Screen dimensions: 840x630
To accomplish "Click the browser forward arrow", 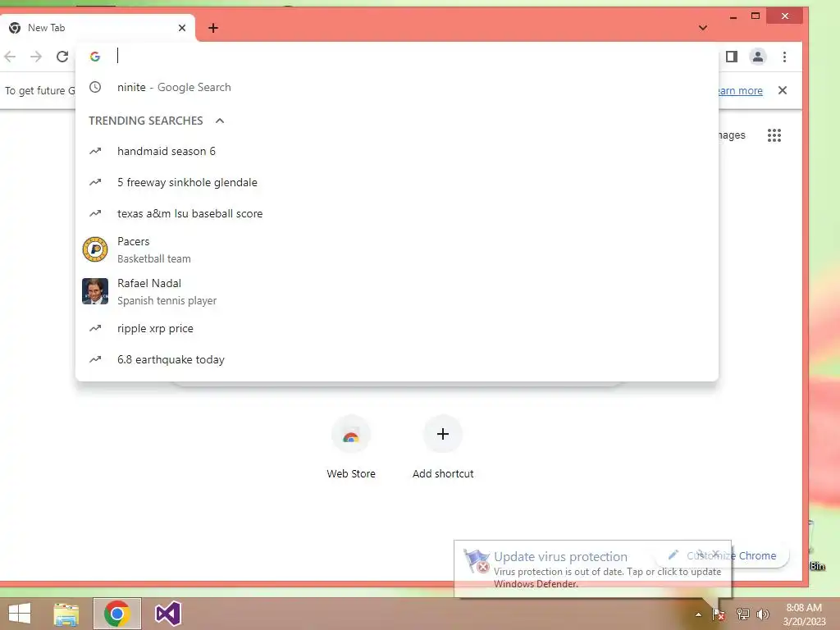I will (36, 57).
